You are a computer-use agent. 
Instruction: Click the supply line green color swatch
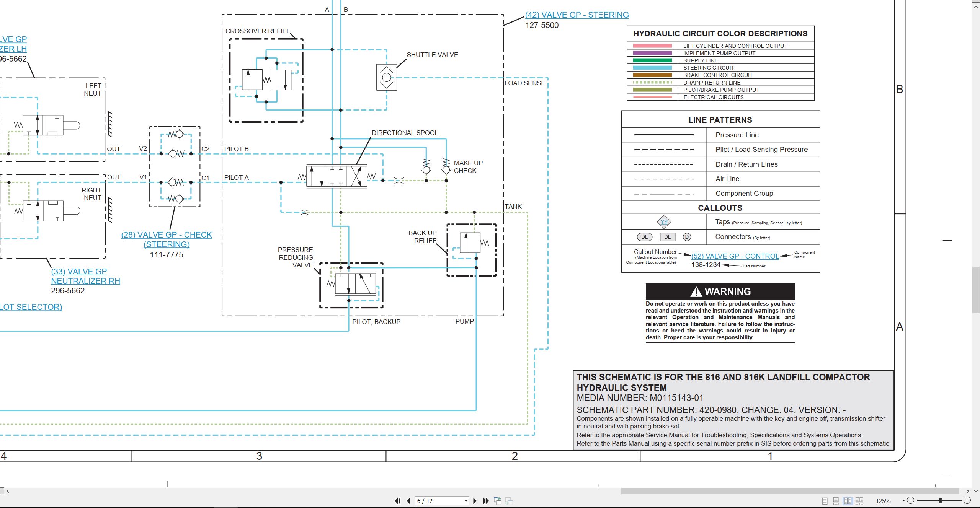[652, 60]
